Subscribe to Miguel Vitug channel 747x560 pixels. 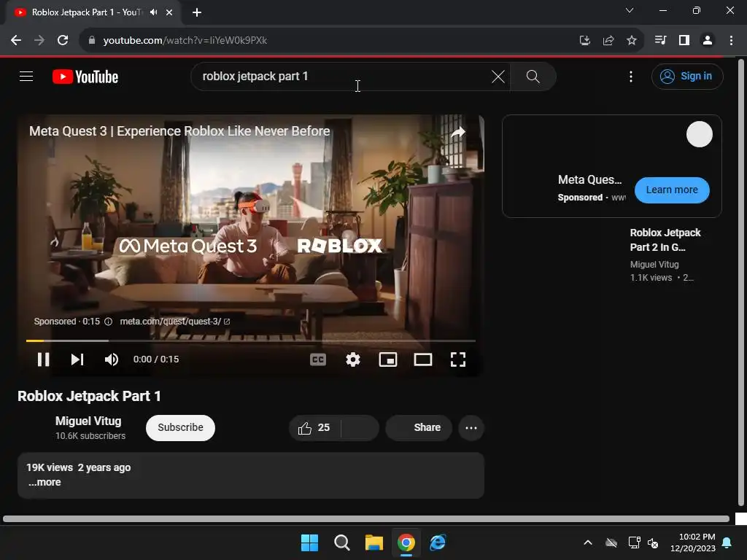point(181,427)
